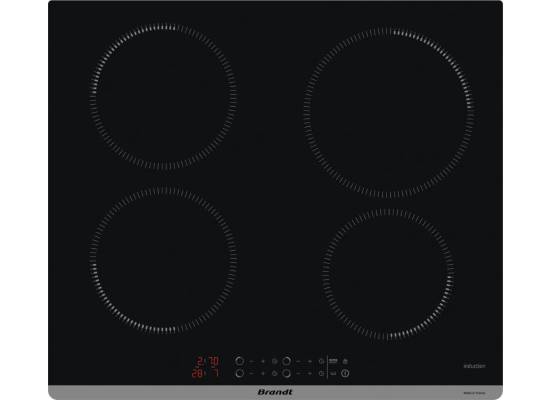Screen dimensions: 550x400
Task: Tap plus for the rear-right zone
Action: click(310, 361)
